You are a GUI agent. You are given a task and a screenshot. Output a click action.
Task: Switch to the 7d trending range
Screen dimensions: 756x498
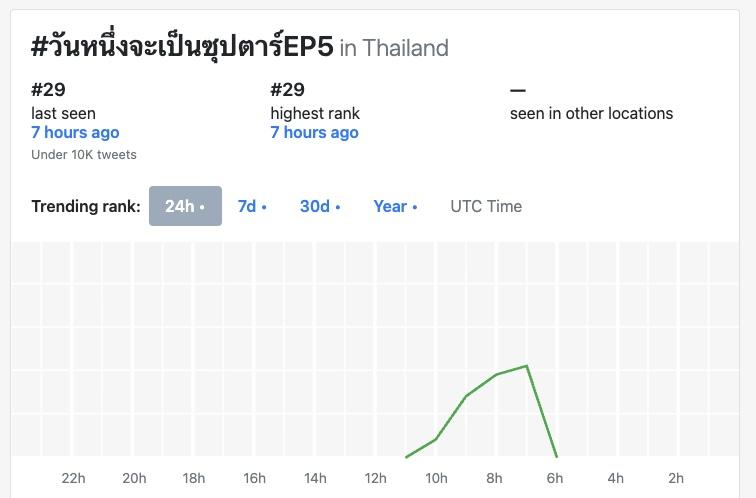[x=252, y=206]
